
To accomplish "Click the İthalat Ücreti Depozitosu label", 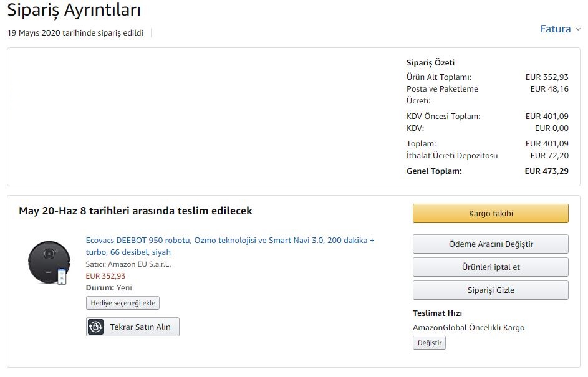I will [x=452, y=156].
